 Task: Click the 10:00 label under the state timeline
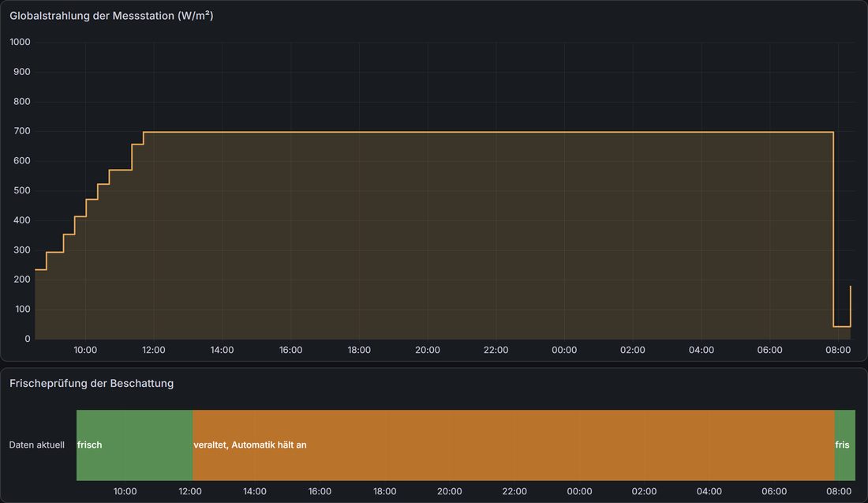tap(125, 491)
